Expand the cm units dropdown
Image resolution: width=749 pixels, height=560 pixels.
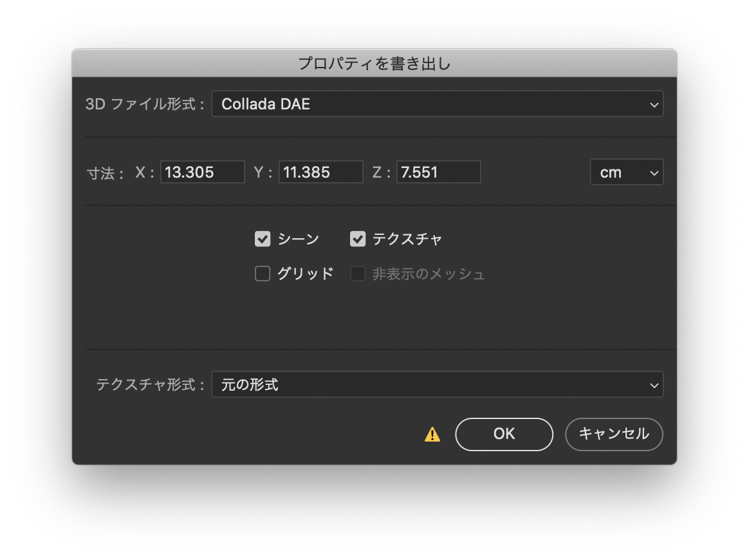(626, 173)
